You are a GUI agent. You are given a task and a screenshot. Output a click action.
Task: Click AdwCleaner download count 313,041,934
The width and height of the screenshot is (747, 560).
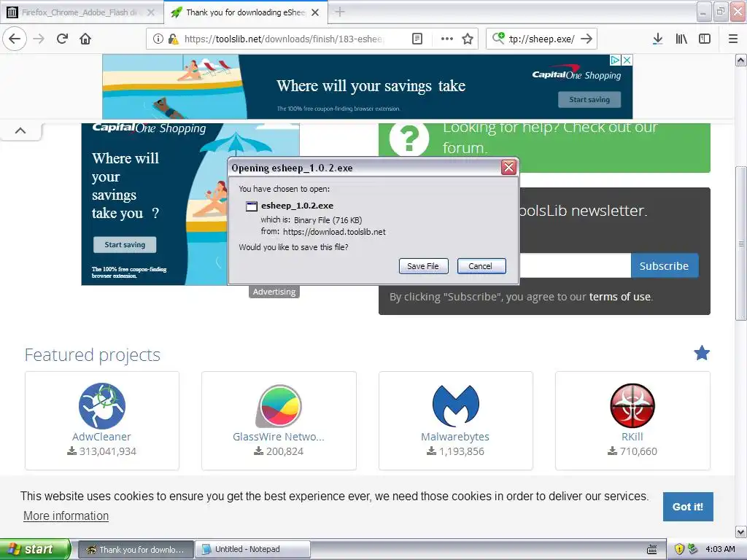(102, 451)
